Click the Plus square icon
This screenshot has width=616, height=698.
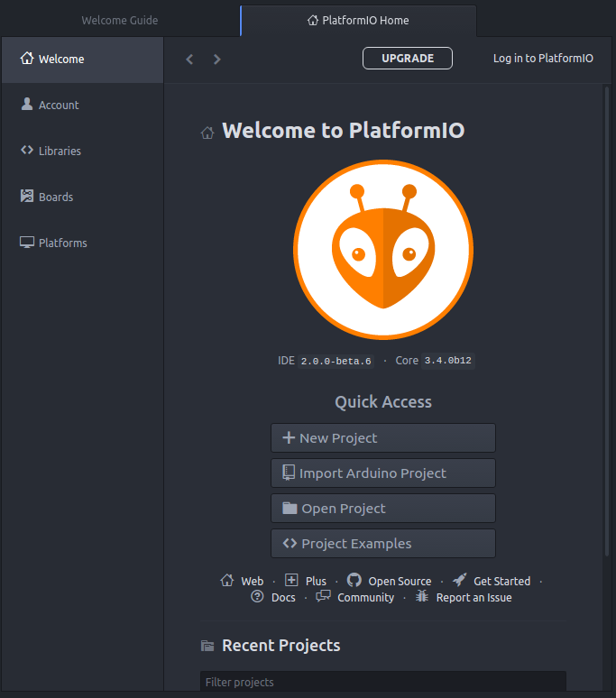291,580
